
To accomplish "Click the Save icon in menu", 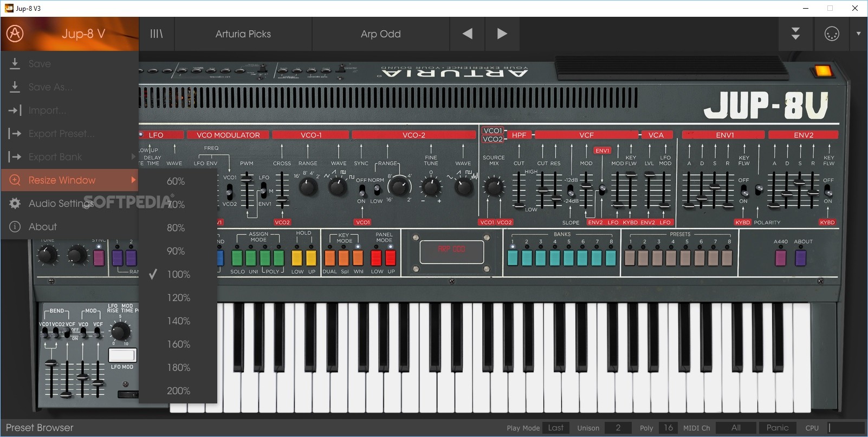I will 15,63.
